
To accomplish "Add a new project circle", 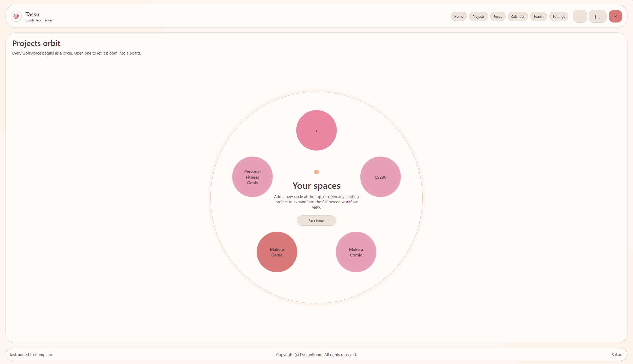I will [316, 131].
